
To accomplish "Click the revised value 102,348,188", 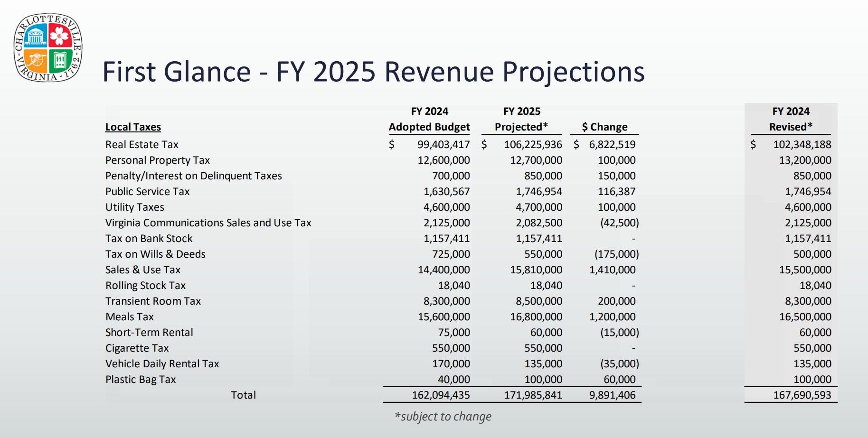I will coord(802,144).
